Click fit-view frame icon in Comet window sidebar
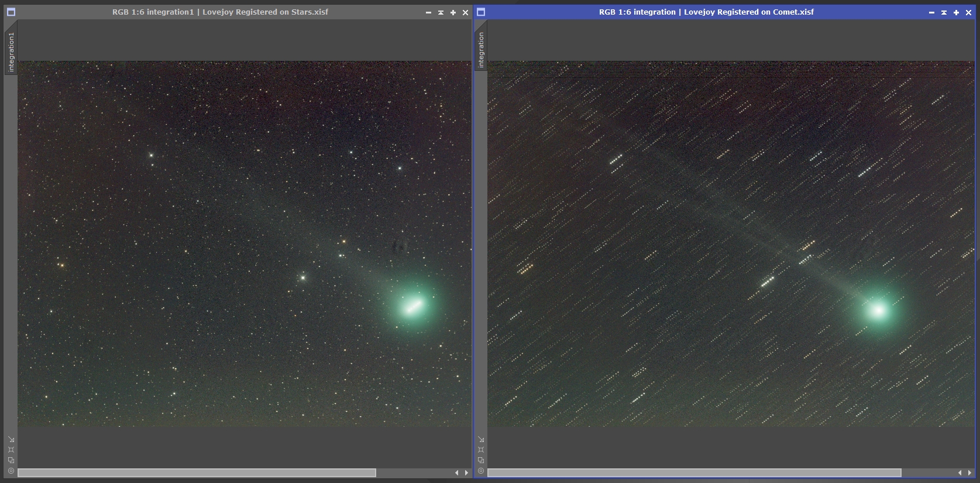Viewport: 980px width, 483px height. [481, 450]
